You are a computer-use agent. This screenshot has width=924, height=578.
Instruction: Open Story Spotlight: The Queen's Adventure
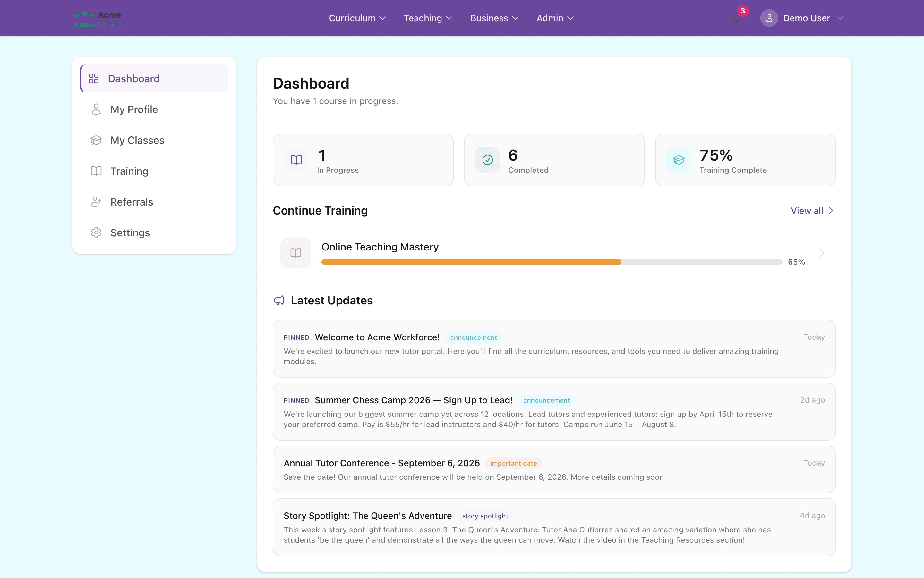click(554, 527)
